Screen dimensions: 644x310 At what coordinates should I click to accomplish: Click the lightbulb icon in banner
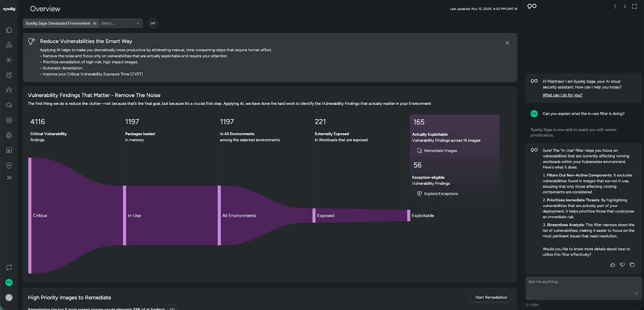[31, 41]
